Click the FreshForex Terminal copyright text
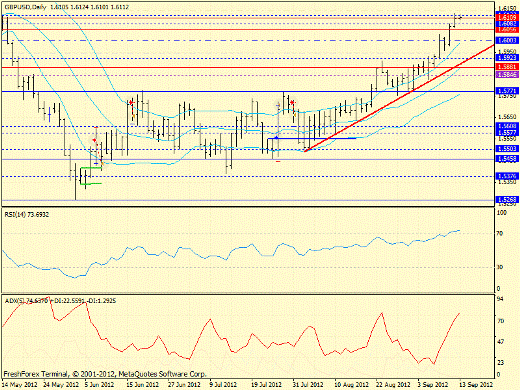The height and width of the screenshot is (390, 520). point(105,374)
